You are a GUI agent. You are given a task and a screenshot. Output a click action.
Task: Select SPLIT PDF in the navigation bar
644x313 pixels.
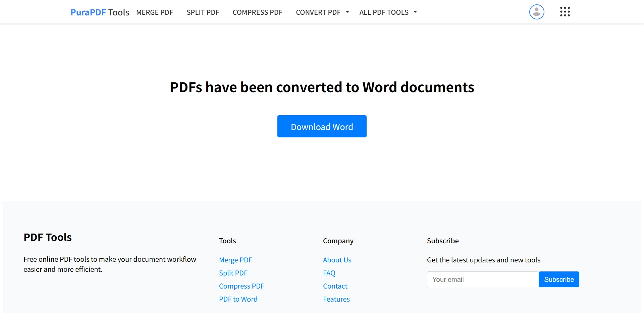pos(203,12)
